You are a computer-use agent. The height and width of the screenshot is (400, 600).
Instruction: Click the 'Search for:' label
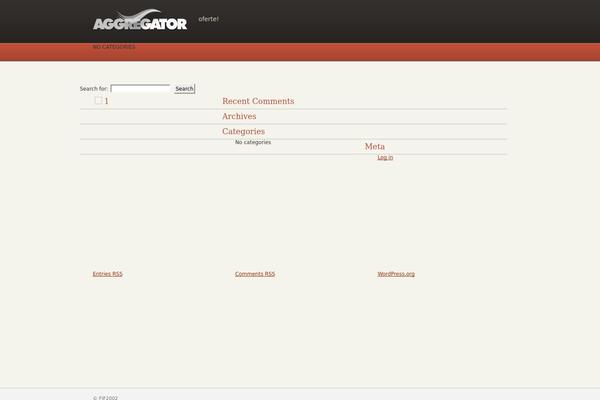(x=94, y=89)
